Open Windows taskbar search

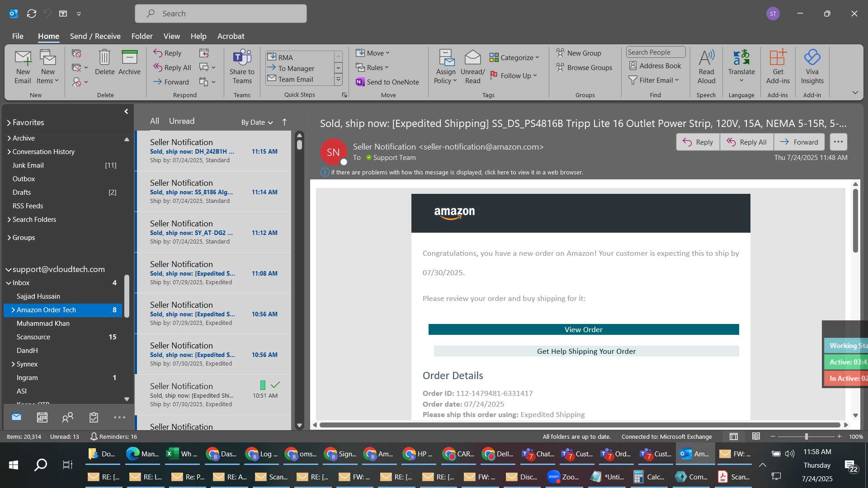41,465
